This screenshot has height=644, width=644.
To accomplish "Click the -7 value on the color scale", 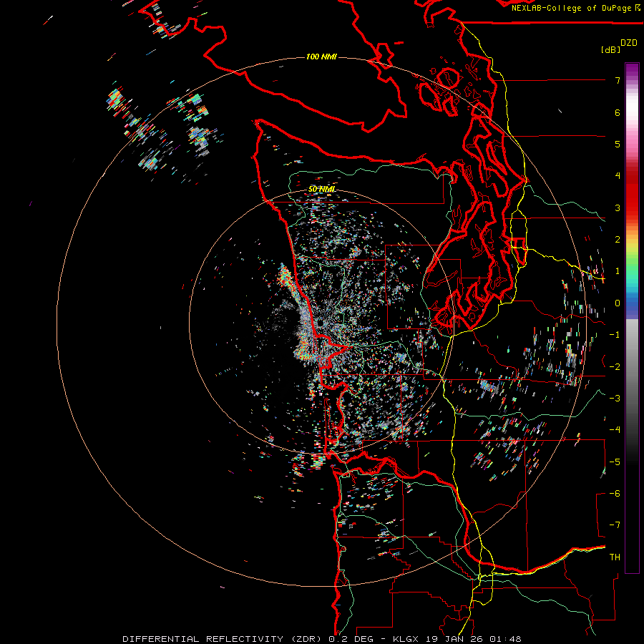I will pos(615,525).
